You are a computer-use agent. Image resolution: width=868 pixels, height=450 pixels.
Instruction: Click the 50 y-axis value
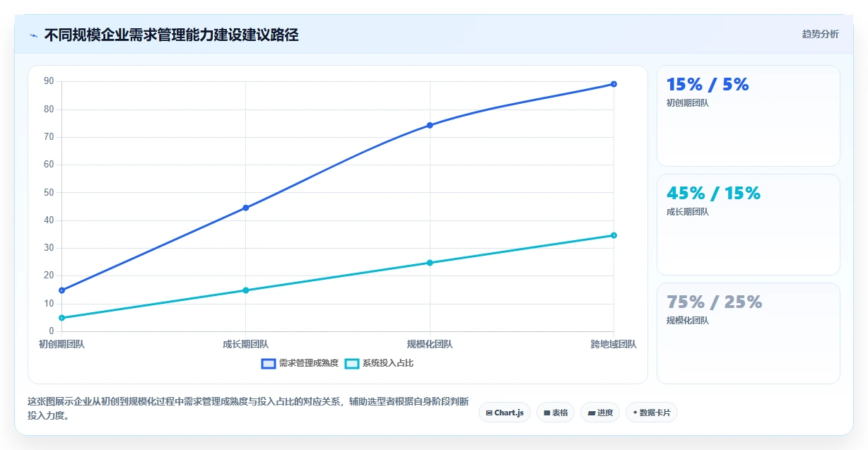click(x=49, y=192)
